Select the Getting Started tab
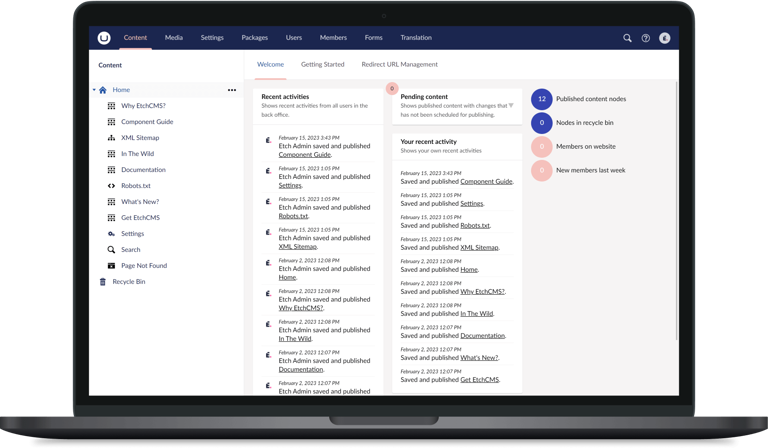The height and width of the screenshot is (448, 768). pyautogui.click(x=322, y=64)
